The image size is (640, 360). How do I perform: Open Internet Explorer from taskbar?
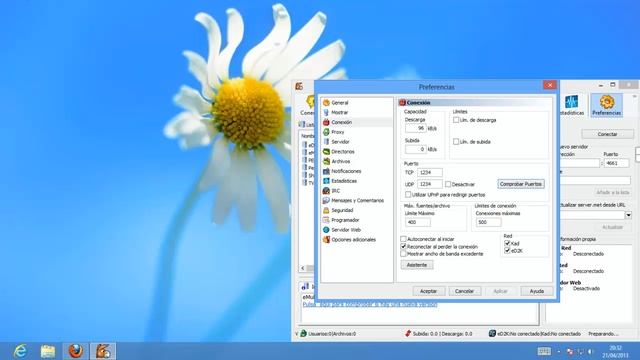[20, 351]
